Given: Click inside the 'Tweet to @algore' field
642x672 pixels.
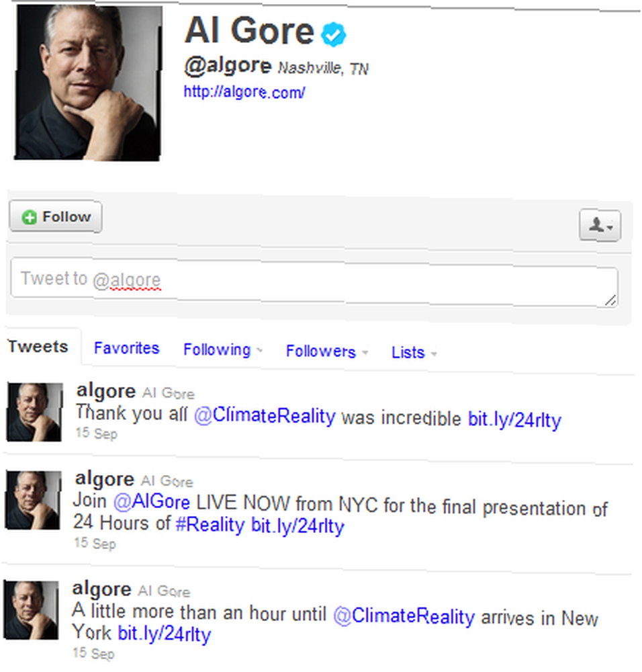Looking at the screenshot, I should pyautogui.click(x=314, y=282).
